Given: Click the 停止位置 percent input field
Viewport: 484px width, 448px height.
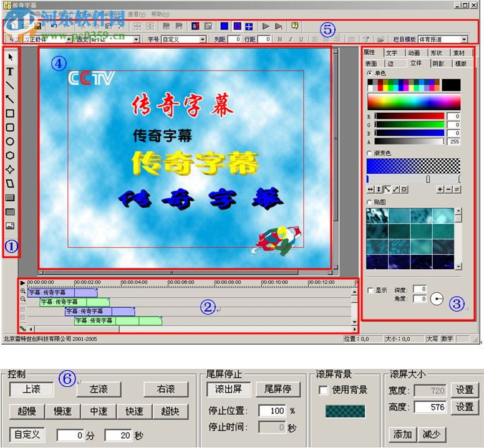Looking at the screenshot, I should pos(272,411).
